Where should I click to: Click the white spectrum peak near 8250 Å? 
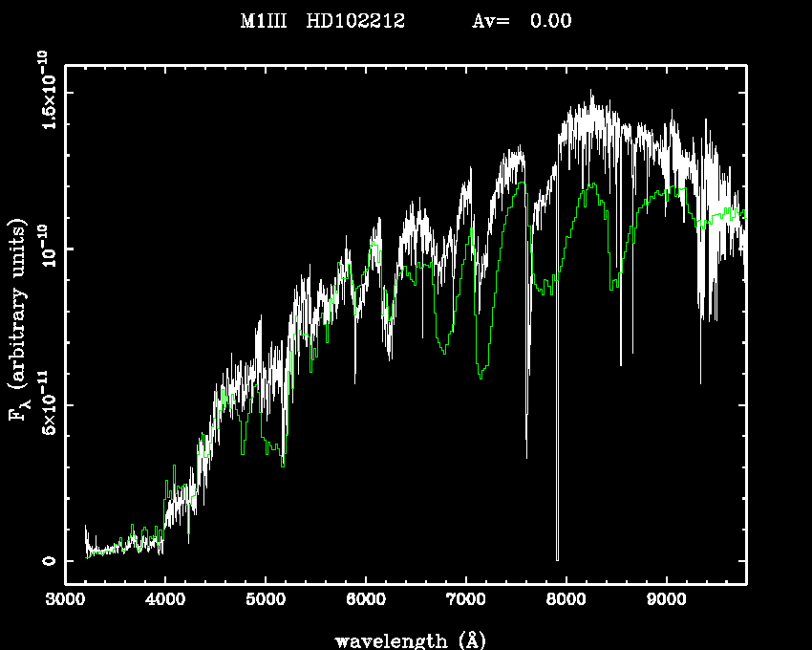tap(591, 93)
